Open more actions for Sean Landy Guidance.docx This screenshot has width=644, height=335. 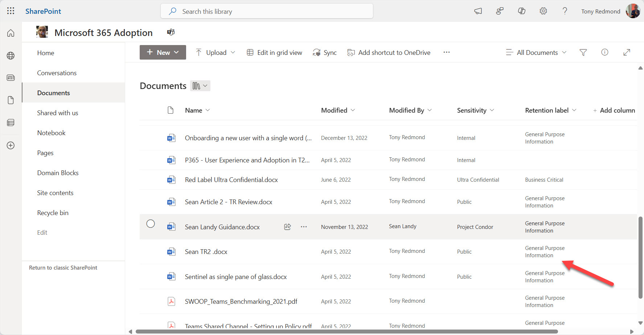(304, 227)
